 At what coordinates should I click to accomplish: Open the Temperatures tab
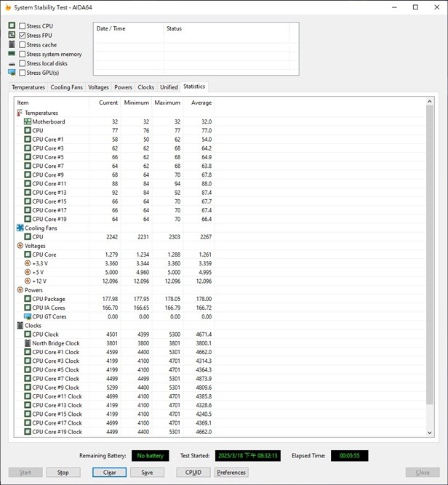[x=28, y=87]
